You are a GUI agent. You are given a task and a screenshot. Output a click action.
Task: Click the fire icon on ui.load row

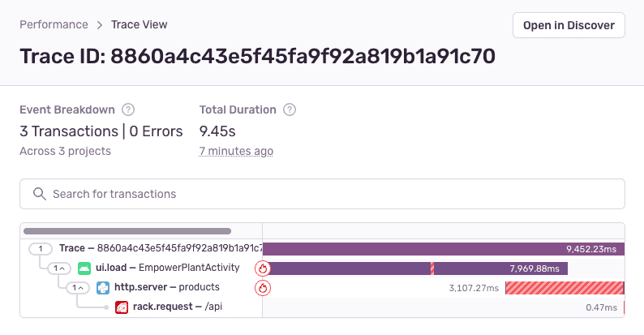pyautogui.click(x=263, y=268)
